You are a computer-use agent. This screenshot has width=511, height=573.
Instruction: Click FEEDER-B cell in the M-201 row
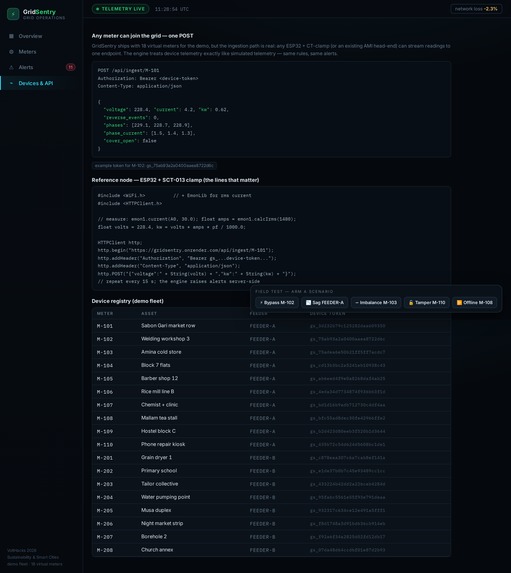click(262, 458)
